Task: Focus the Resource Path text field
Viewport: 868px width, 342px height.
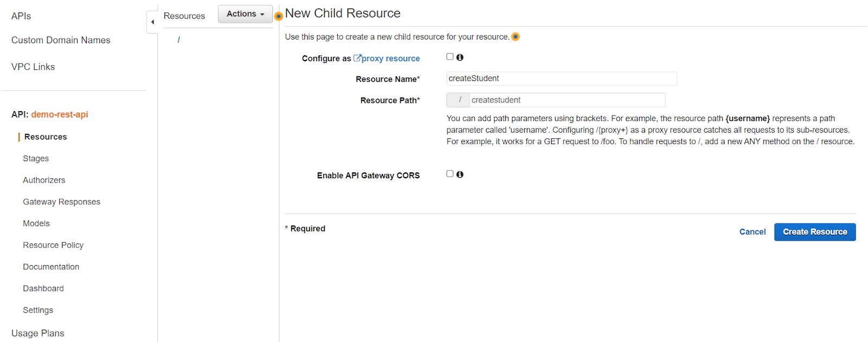Action: [x=566, y=100]
